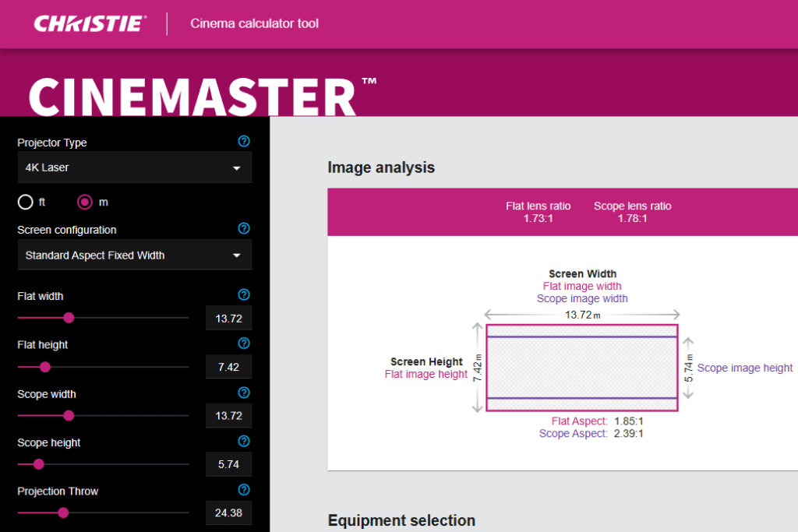Click the Equipment selection heading

pos(401,520)
